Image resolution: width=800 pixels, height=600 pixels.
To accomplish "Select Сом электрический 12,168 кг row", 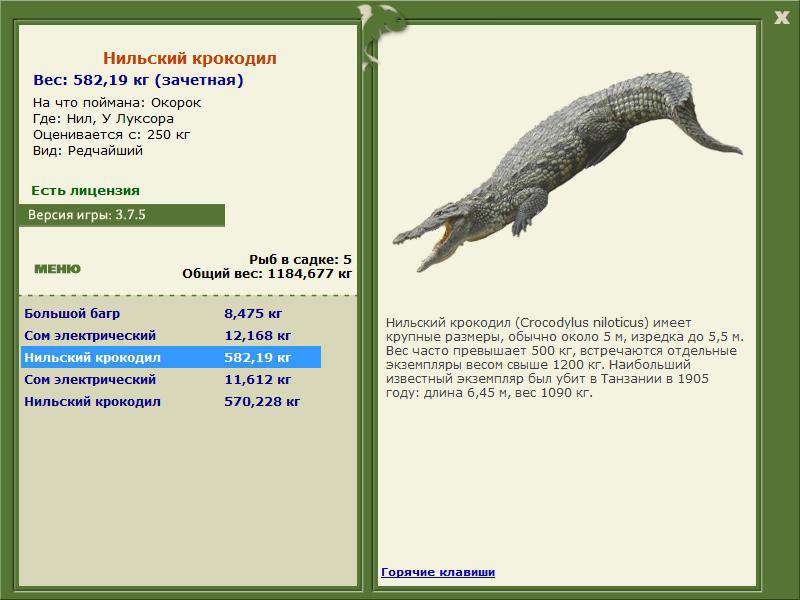I will (171, 335).
